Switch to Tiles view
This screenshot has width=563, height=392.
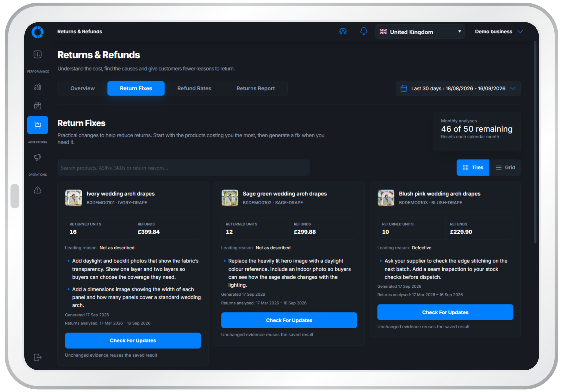pos(472,168)
